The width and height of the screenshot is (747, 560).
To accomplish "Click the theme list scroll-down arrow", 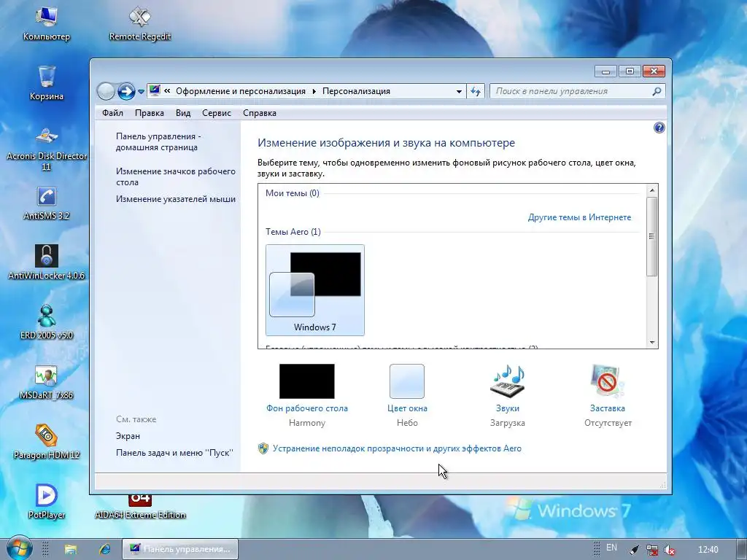I will click(x=651, y=343).
